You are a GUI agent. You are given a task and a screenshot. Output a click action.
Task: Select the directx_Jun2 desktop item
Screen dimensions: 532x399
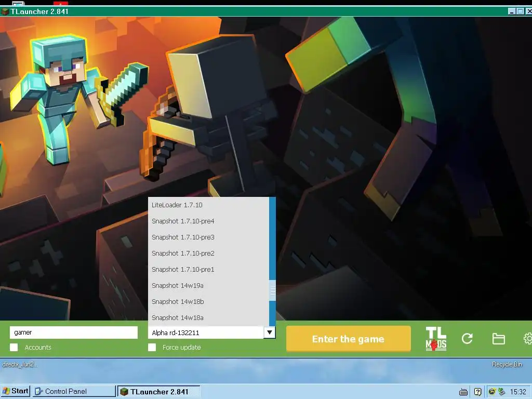20,364
